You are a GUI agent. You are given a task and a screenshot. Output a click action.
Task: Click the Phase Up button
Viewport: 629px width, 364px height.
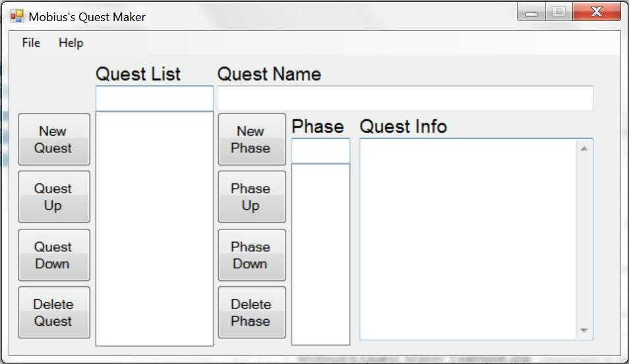252,197
